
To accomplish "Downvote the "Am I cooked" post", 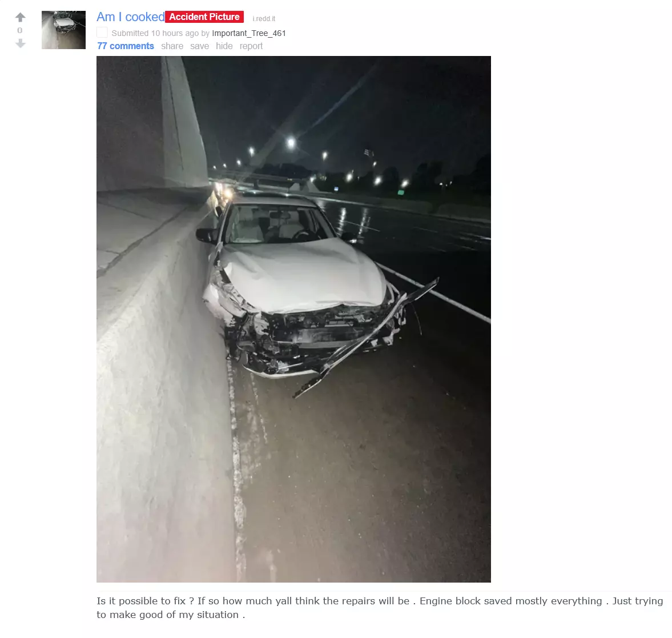I will tap(20, 43).
